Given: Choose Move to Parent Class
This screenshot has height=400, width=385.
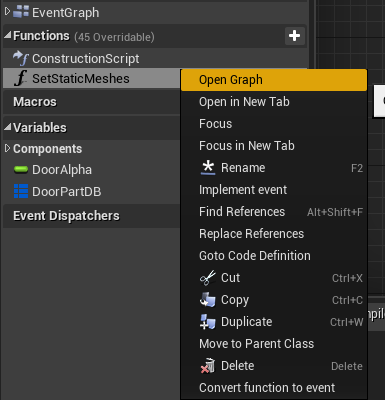Looking at the screenshot, I should 274,344.
